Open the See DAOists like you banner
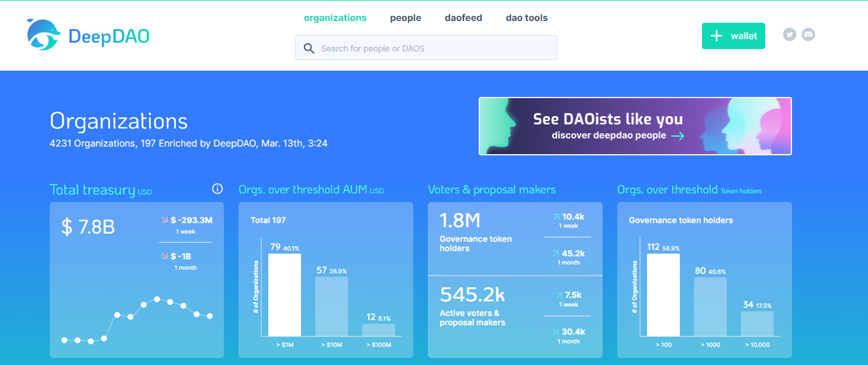The height and width of the screenshot is (365, 868). pos(635,126)
